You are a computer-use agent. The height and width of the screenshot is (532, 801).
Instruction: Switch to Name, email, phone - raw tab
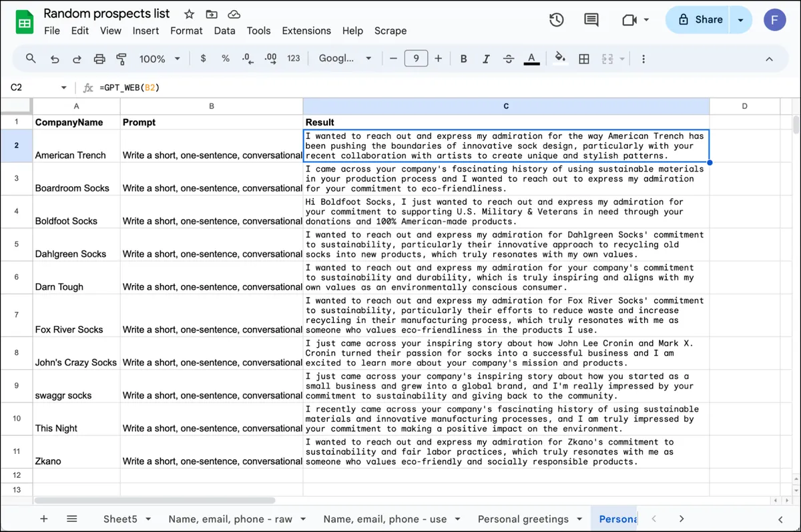click(230, 519)
